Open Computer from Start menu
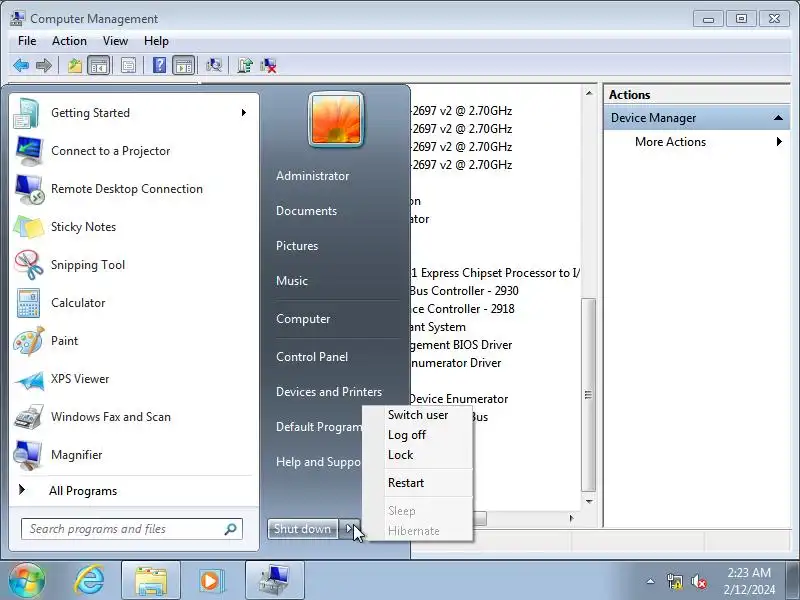The height and width of the screenshot is (600, 800). point(303,319)
